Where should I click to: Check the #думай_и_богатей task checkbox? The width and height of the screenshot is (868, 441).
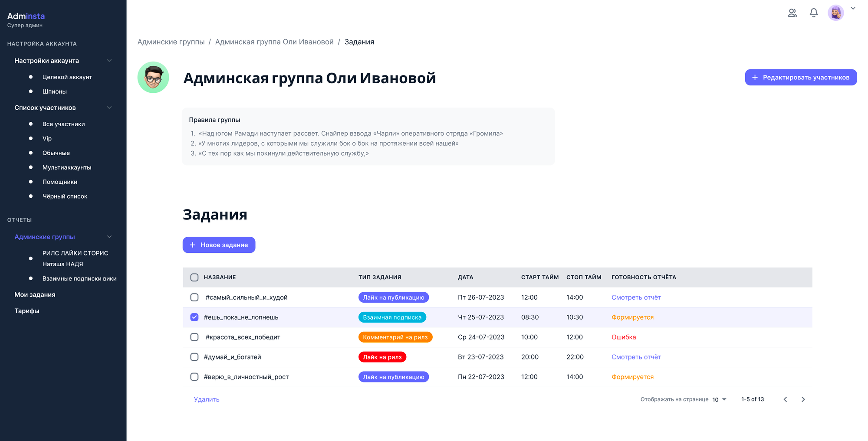(x=194, y=357)
